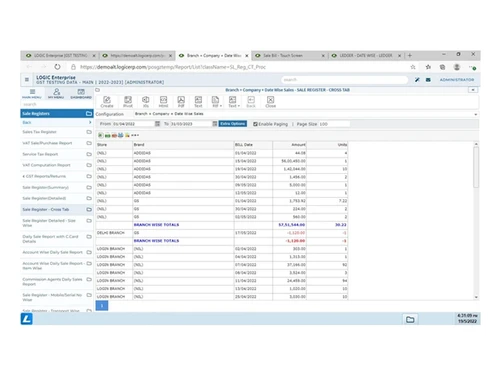This screenshot has width=500, height=375.
Task: Select the DELHI BRANCH store cell
Action: [x=114, y=233]
